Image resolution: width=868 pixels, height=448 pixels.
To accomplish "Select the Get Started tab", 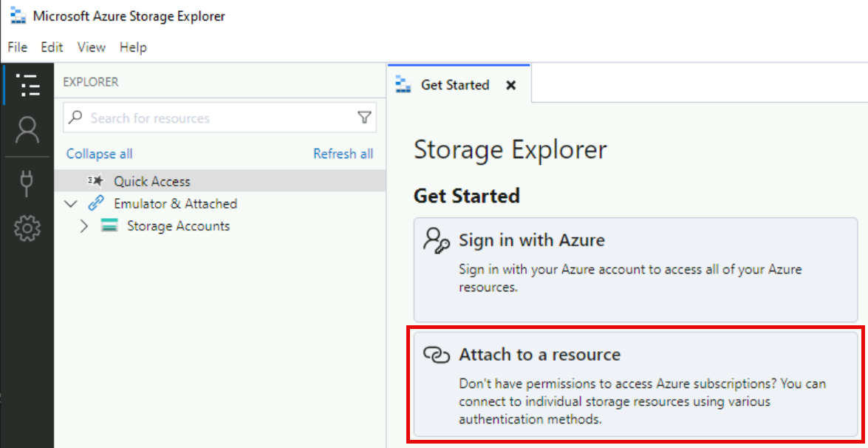I will [454, 85].
